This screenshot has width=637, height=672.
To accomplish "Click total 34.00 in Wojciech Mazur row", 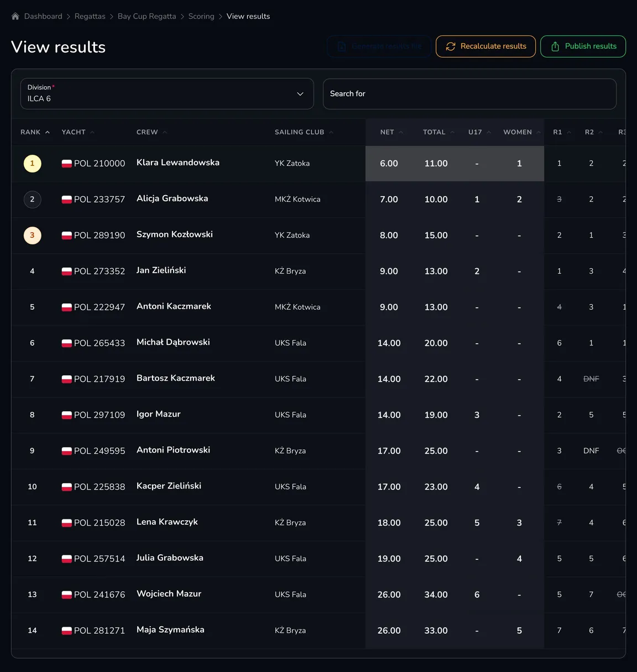I will coord(436,595).
